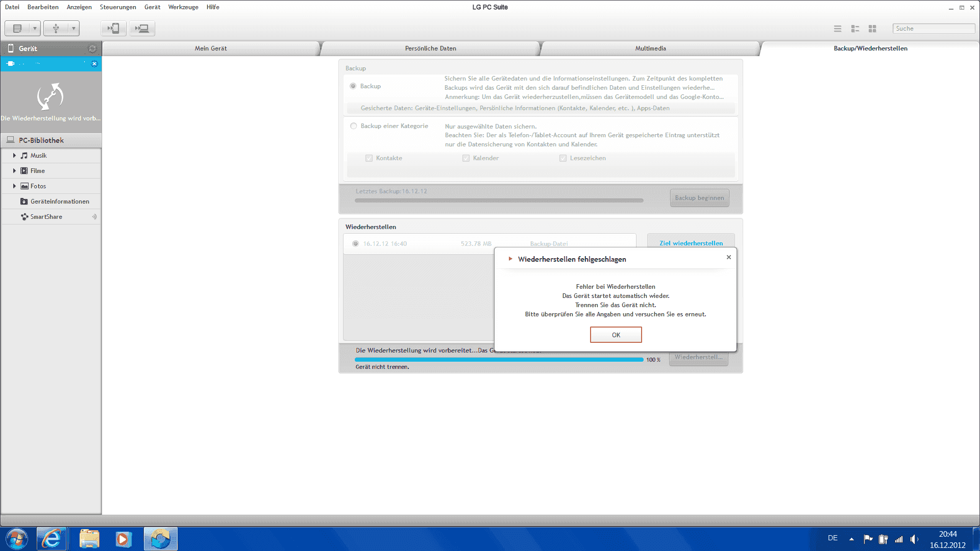Open the USB connection dropdown arrow

coord(73,29)
